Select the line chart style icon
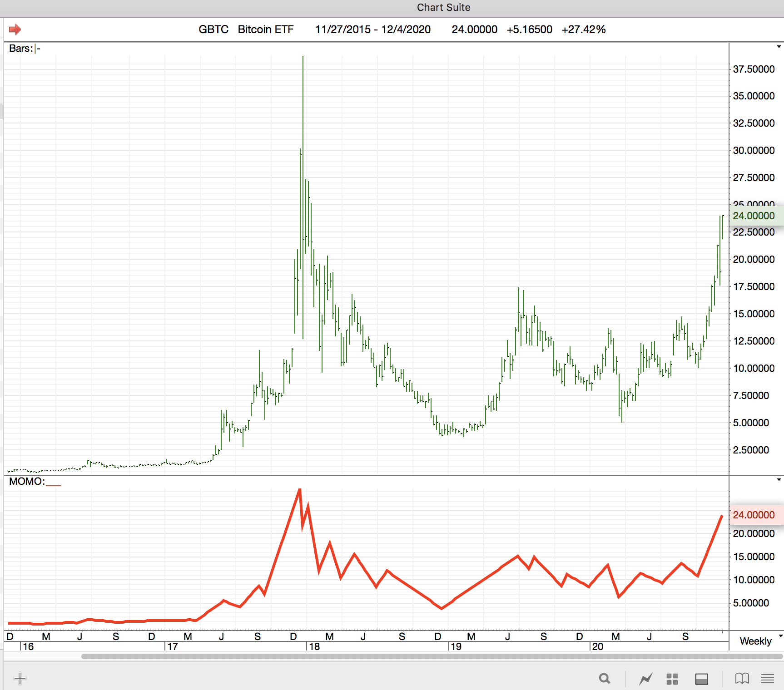This screenshot has width=784, height=690. point(645,679)
